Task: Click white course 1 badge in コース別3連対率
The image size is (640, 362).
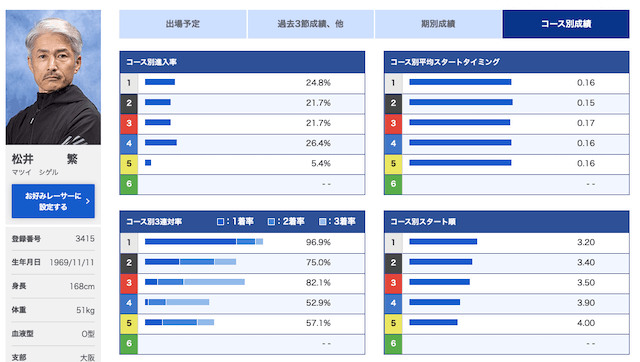Action: (129, 242)
